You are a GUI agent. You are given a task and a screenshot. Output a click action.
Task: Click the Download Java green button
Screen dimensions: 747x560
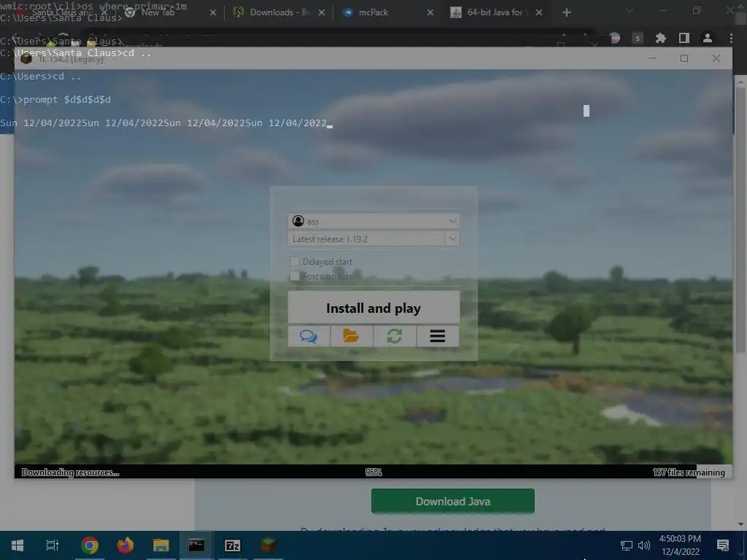pos(452,501)
